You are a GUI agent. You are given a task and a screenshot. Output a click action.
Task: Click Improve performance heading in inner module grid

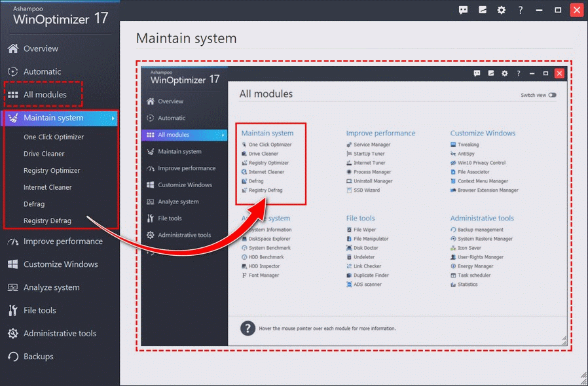(380, 133)
